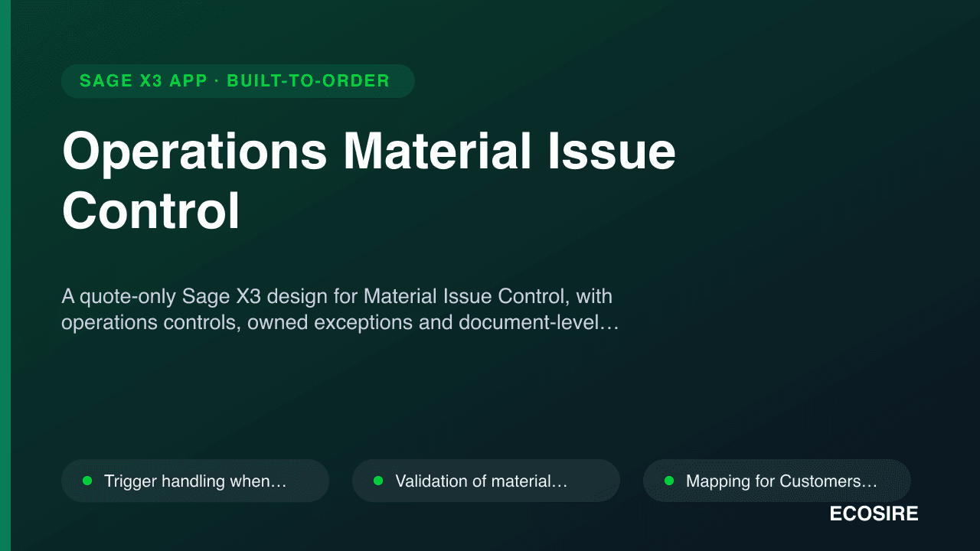Viewport: 980px width, 551px height.
Task: Open the Trigger handling when… chip
Action: 195,481
